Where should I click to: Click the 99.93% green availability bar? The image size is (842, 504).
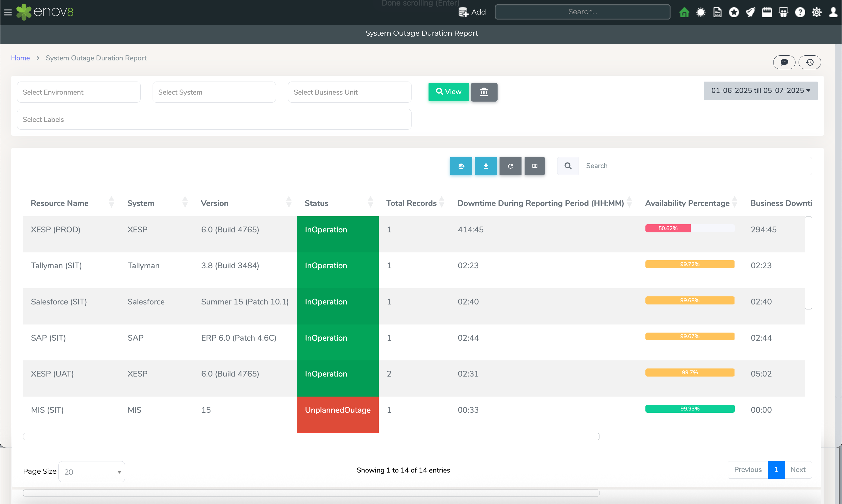[x=690, y=409]
